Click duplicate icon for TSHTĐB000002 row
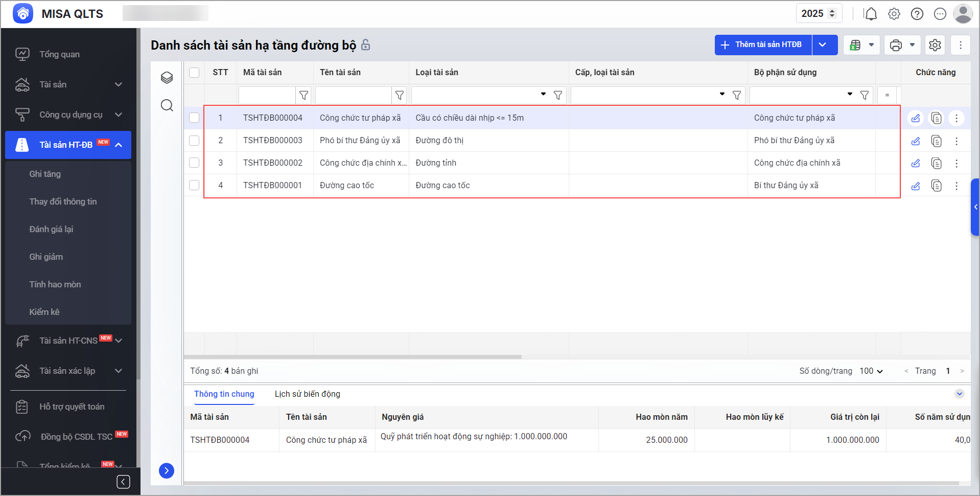This screenshot has height=496, width=980. 936,163
